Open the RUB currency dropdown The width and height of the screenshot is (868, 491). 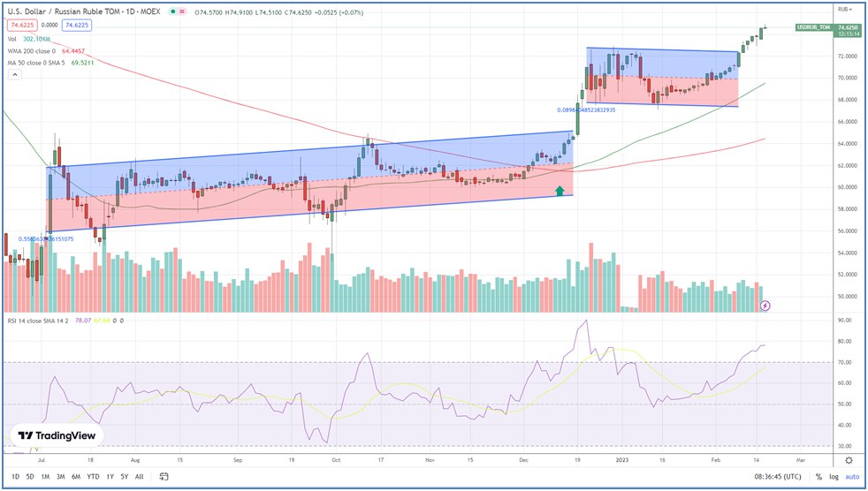(x=844, y=9)
